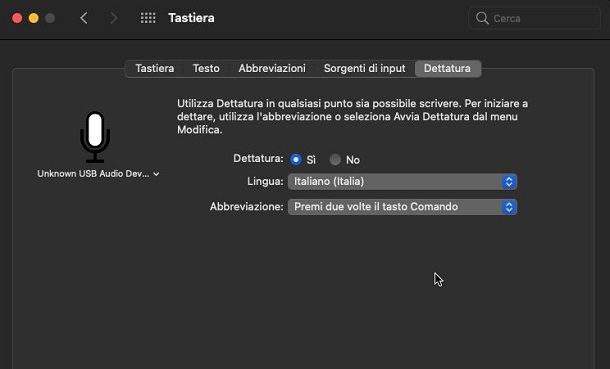Open the Lingua dropdown Italiano (Italia)
This screenshot has width=610, height=369.
[402, 182]
